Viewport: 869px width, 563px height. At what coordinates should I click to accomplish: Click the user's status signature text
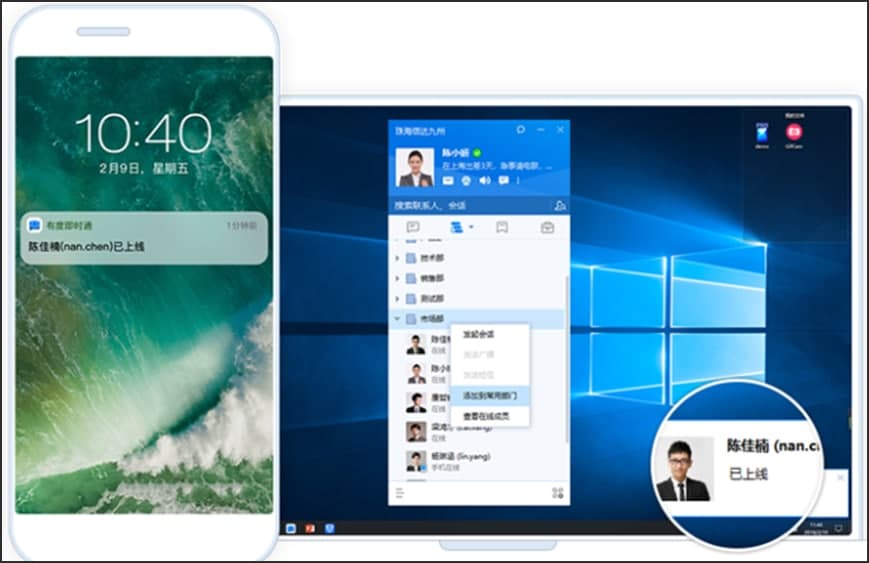(x=497, y=166)
